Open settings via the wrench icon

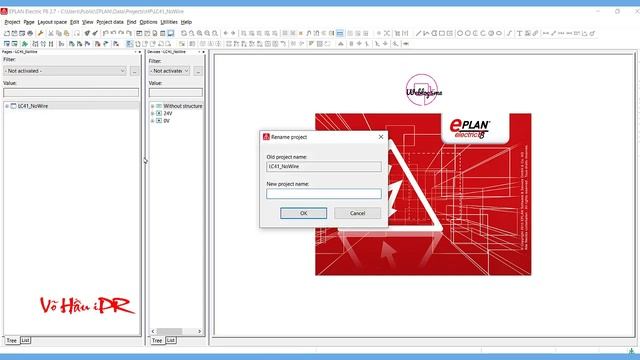[x=40, y=33]
